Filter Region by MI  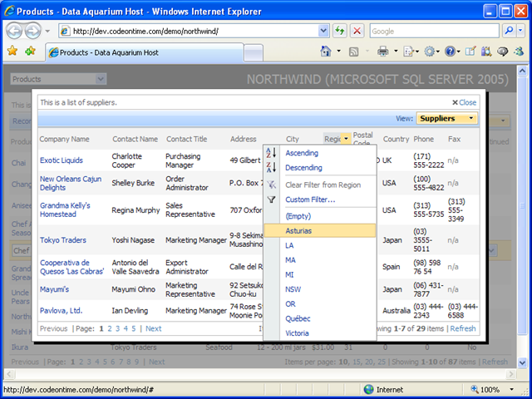click(x=289, y=275)
